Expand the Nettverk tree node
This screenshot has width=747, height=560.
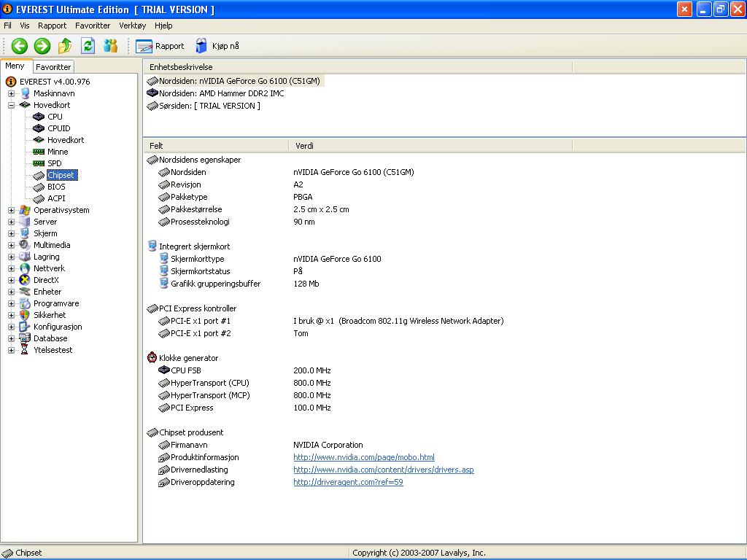[x=11, y=268]
